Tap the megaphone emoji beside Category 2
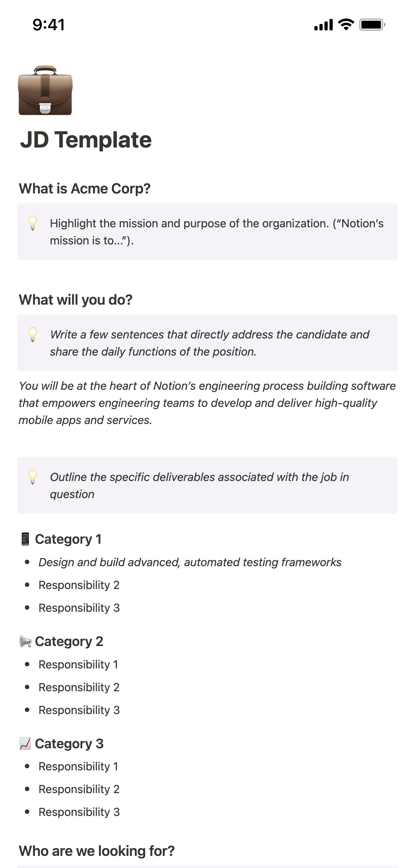Screen dimensions: 401x868 click(25, 641)
